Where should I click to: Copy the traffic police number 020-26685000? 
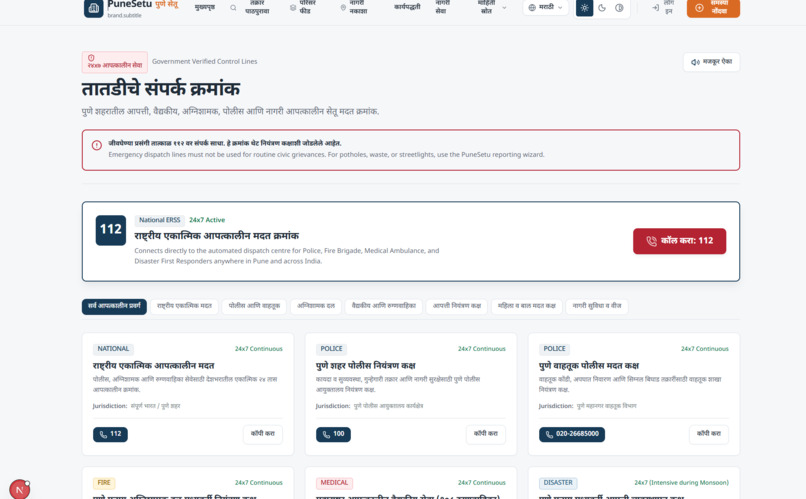point(709,434)
